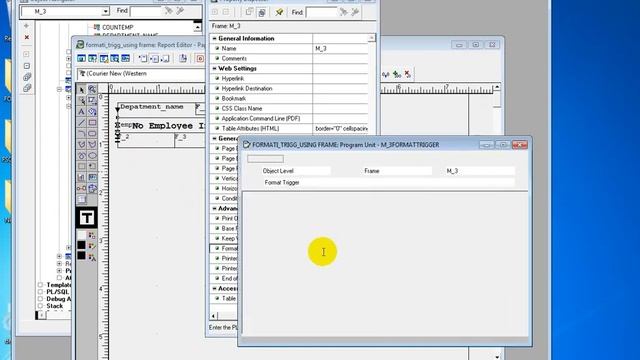The image size is (640, 360).
Task: Open the Line Color tool
Action: coord(92,246)
